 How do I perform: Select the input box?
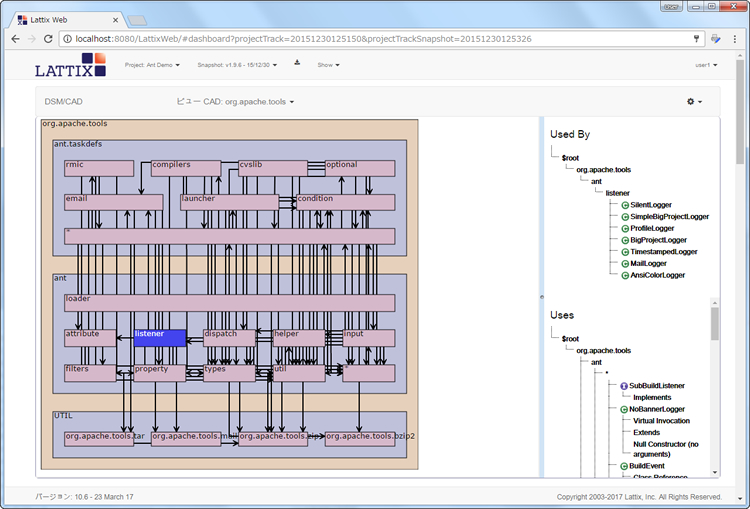[x=369, y=338]
